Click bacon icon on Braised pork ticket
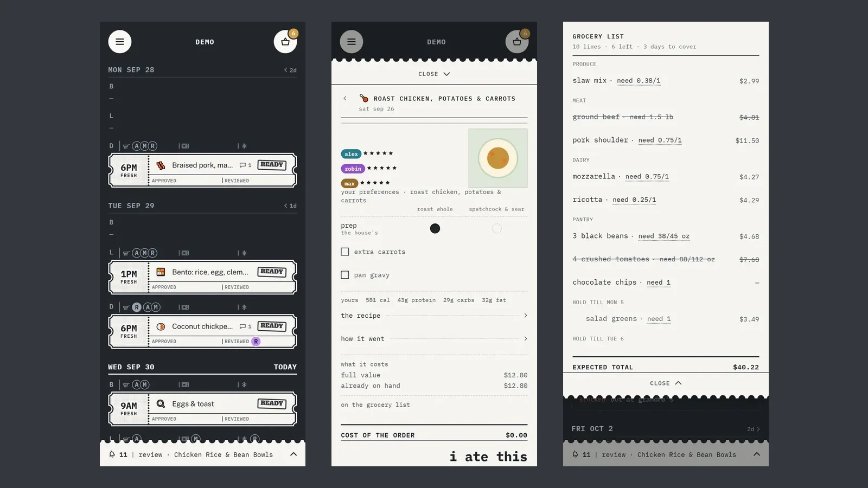This screenshot has height=488, width=868. coord(161,165)
